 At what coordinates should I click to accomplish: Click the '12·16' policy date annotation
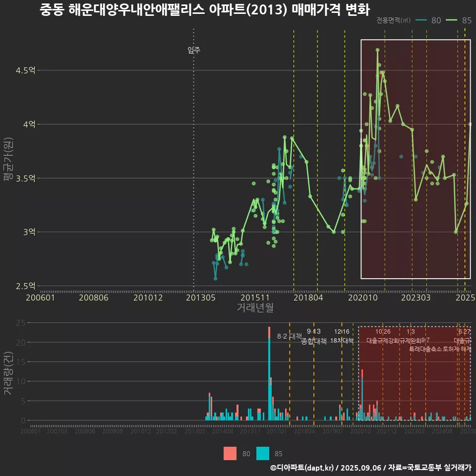click(x=342, y=332)
